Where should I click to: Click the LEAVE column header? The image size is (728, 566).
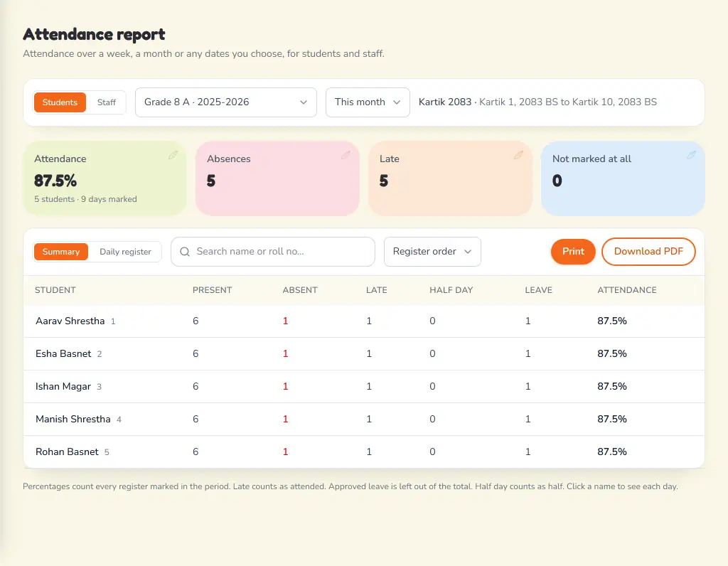pos(539,290)
